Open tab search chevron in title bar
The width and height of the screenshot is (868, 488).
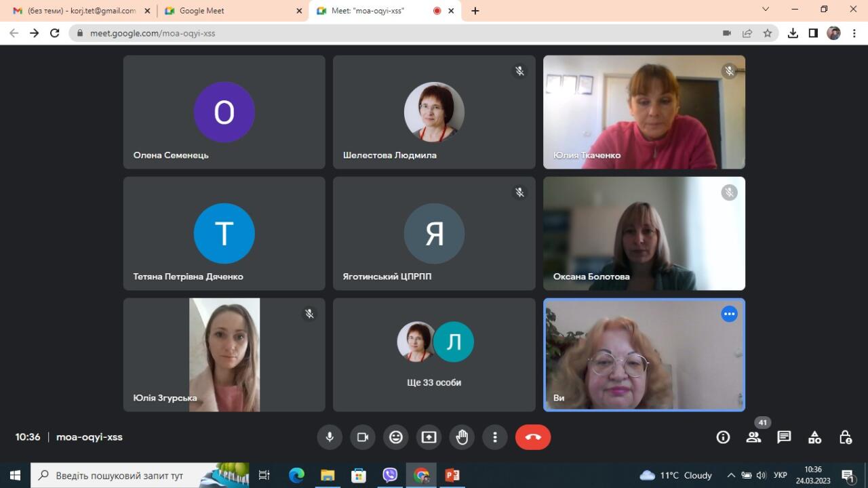(766, 9)
